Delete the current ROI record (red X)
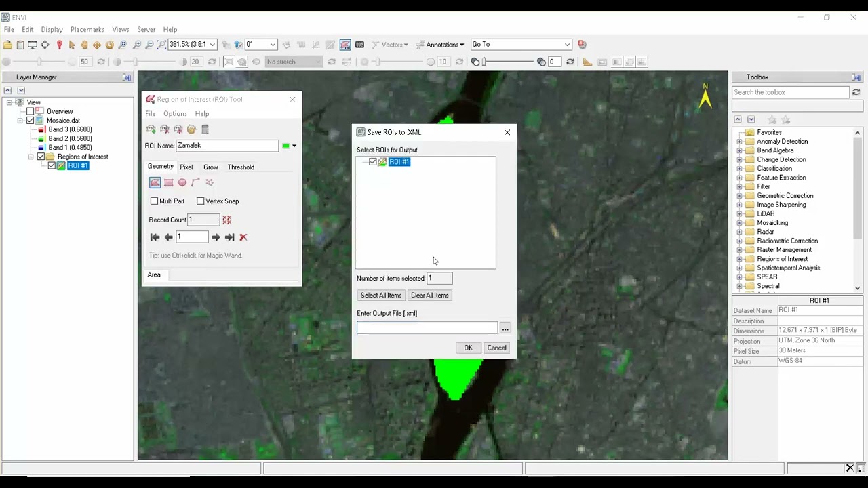This screenshot has width=868, height=488. point(243,237)
